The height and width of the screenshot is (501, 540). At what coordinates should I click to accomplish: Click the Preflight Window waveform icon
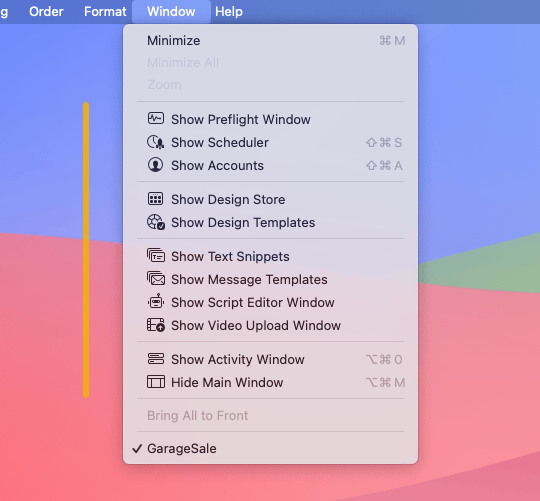tap(156, 119)
